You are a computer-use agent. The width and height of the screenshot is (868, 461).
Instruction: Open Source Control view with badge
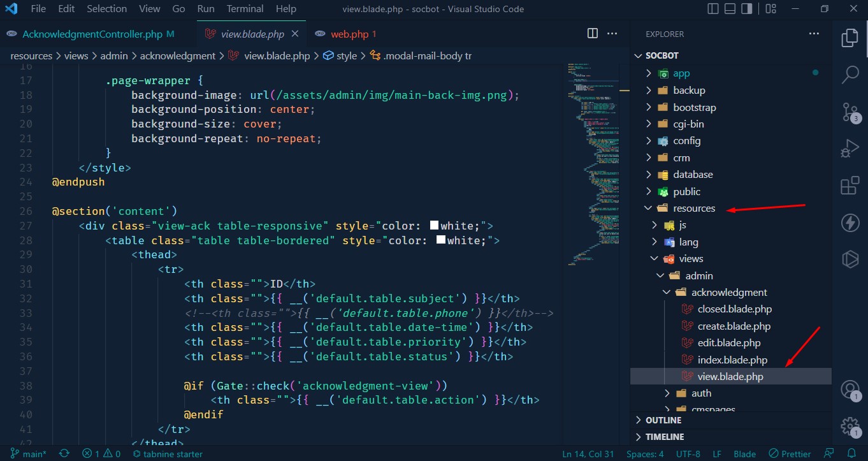click(850, 112)
